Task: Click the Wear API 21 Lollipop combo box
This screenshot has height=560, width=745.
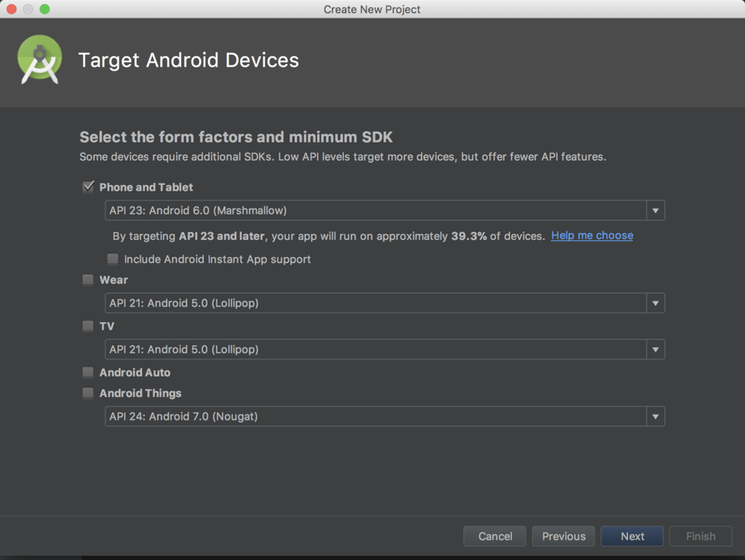Action: [x=375, y=303]
